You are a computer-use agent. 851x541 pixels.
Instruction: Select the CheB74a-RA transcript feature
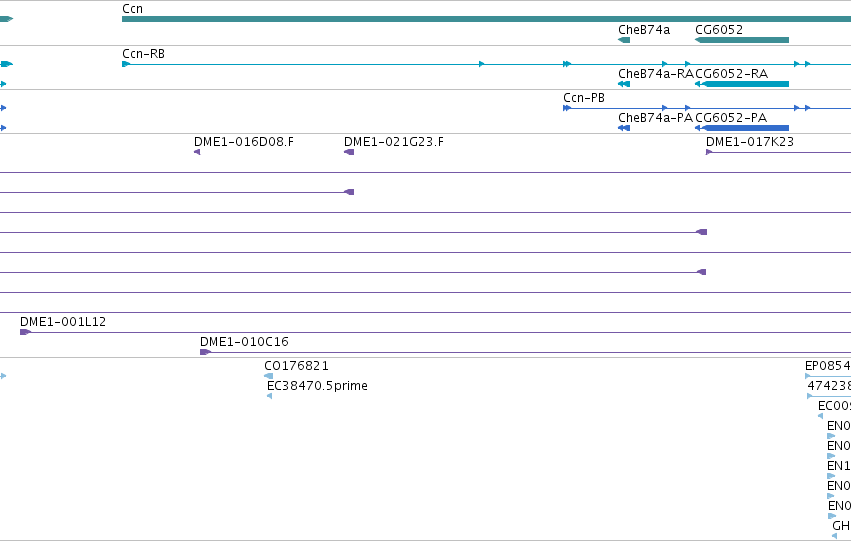(x=624, y=84)
